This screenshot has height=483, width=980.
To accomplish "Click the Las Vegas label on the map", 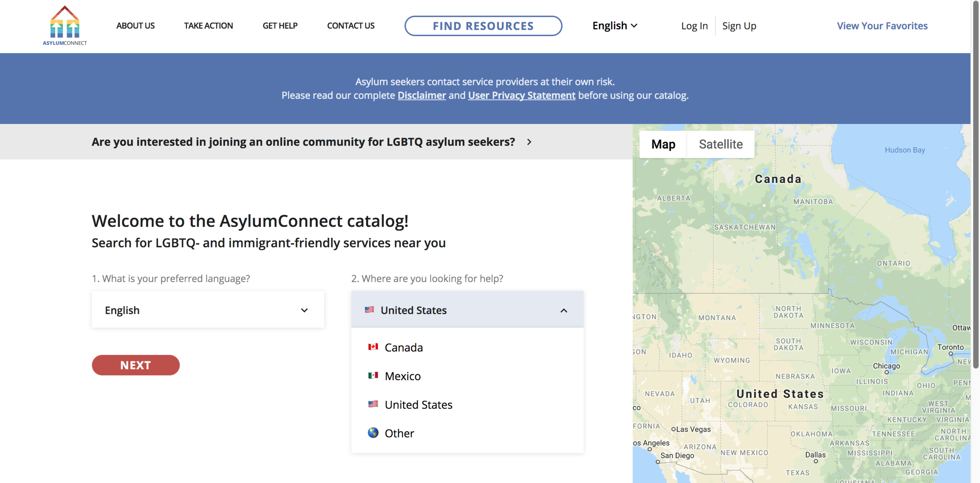I will (x=693, y=429).
